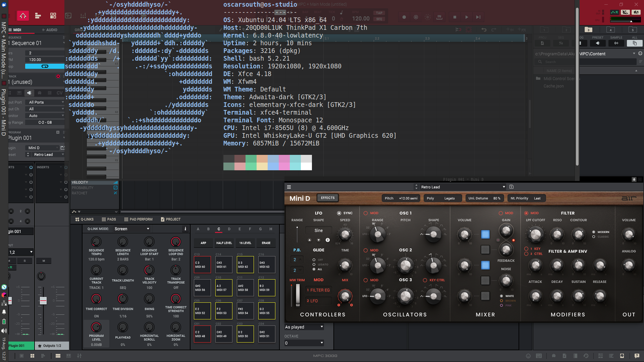Toggle OSC 3 KEY CTRL switch

(x=425, y=280)
